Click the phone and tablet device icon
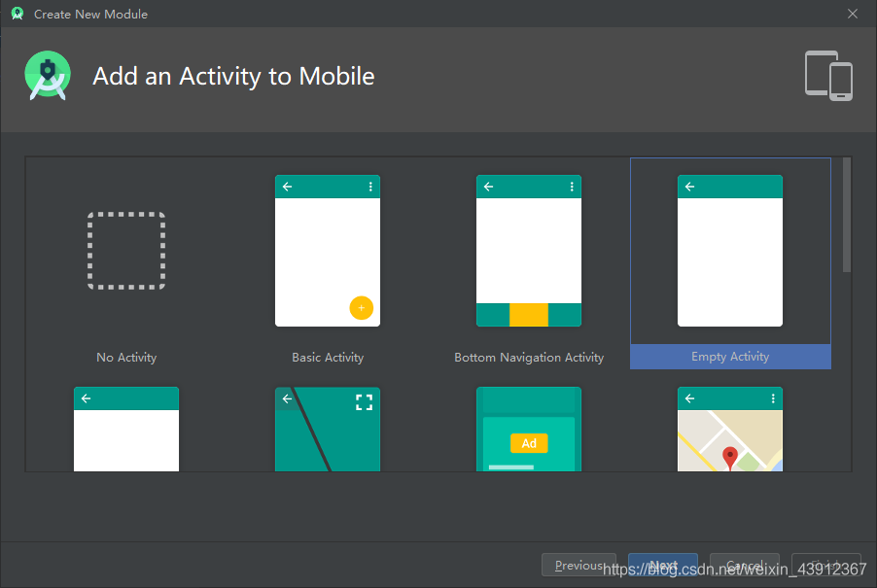The height and width of the screenshot is (588, 877). click(x=828, y=76)
